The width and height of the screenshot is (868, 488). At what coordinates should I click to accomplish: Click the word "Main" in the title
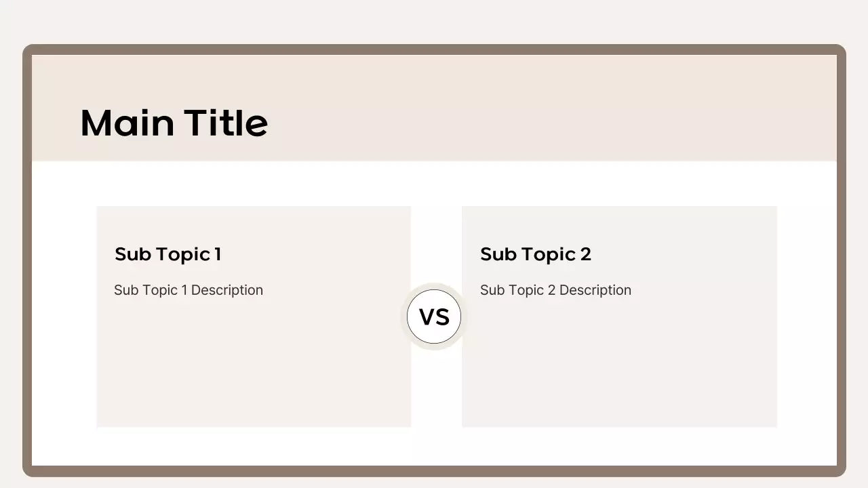point(127,123)
